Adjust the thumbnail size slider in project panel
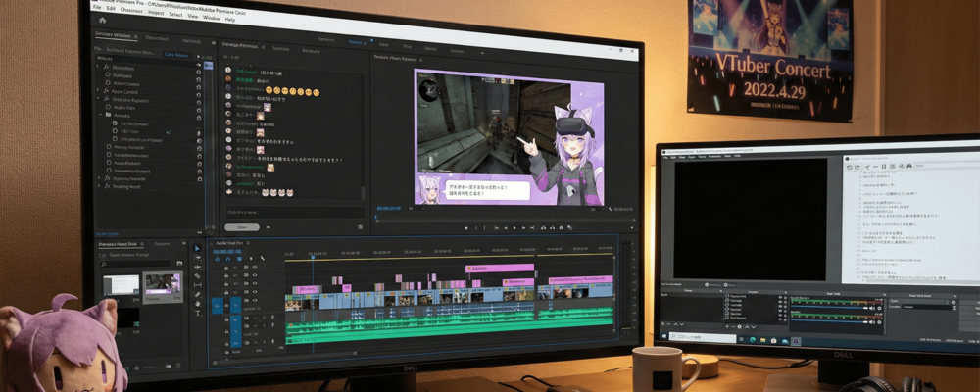Screen dimensions: 980x392 pyautogui.click(x=149, y=367)
